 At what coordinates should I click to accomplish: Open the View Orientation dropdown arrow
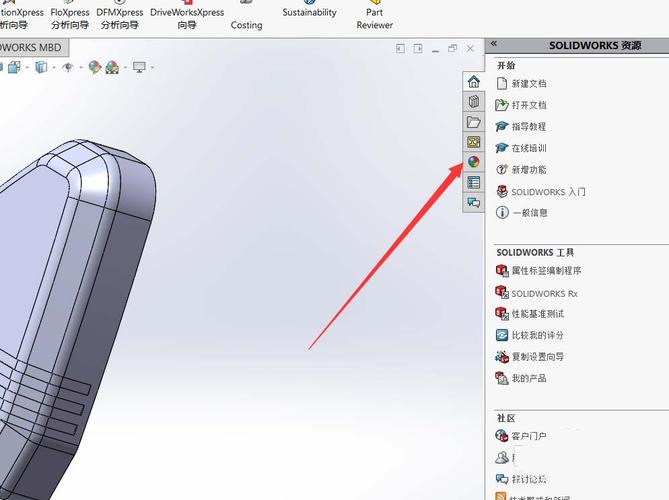[27, 67]
